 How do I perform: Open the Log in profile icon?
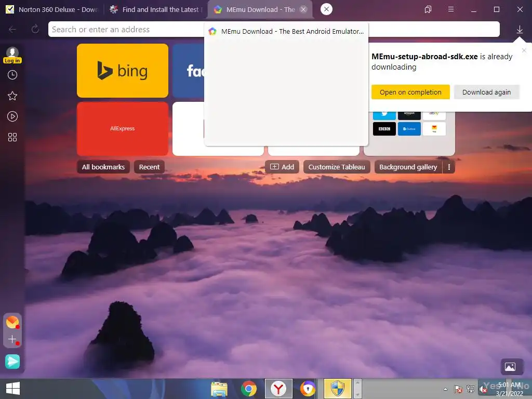(x=12, y=55)
